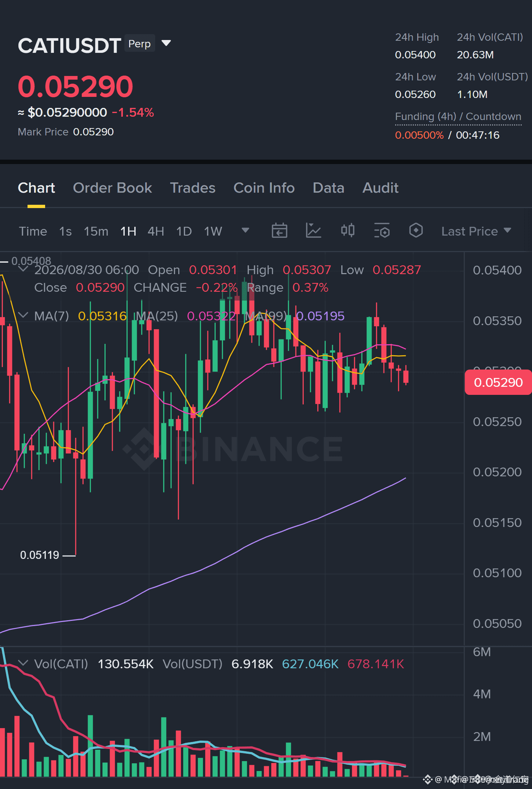Tap the 24h High value 0.05400
Image resolution: width=532 pixels, height=789 pixels.
point(415,55)
